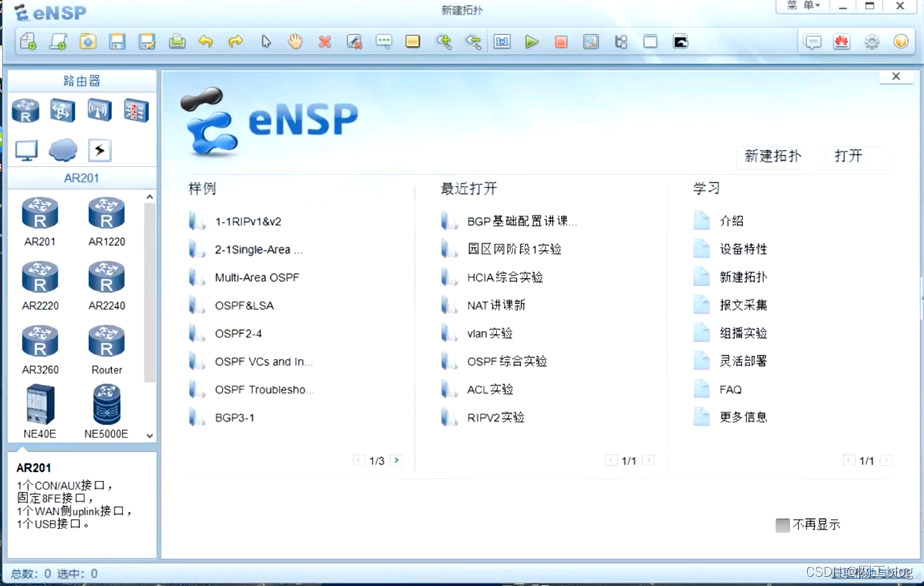Select the NE5000E device
Viewport: 924px width, 586px height.
(107, 412)
